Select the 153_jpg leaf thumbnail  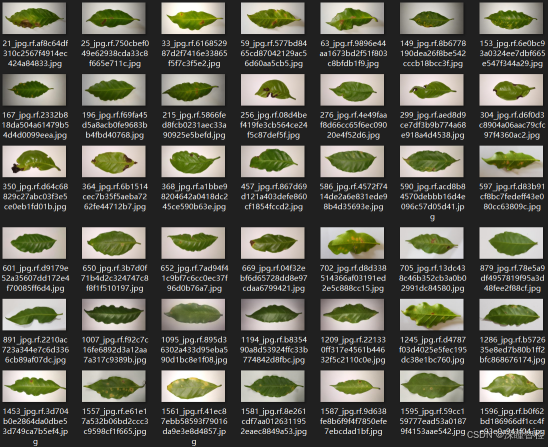[511, 18]
